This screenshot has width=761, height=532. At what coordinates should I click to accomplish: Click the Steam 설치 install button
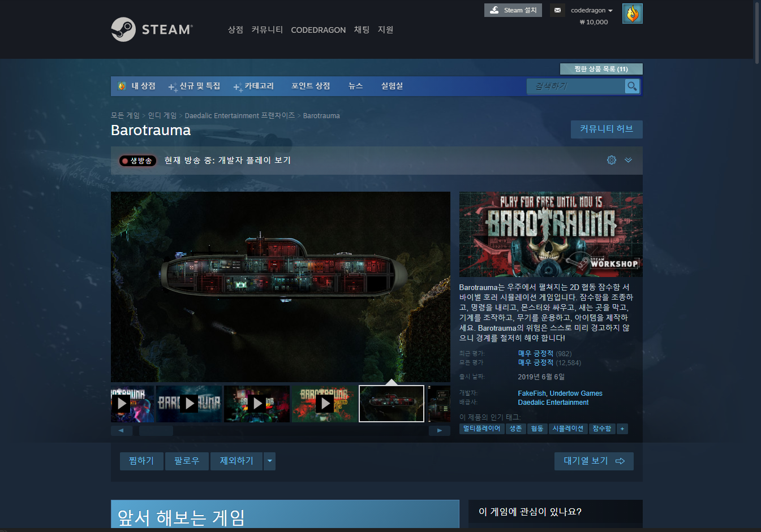pyautogui.click(x=513, y=10)
